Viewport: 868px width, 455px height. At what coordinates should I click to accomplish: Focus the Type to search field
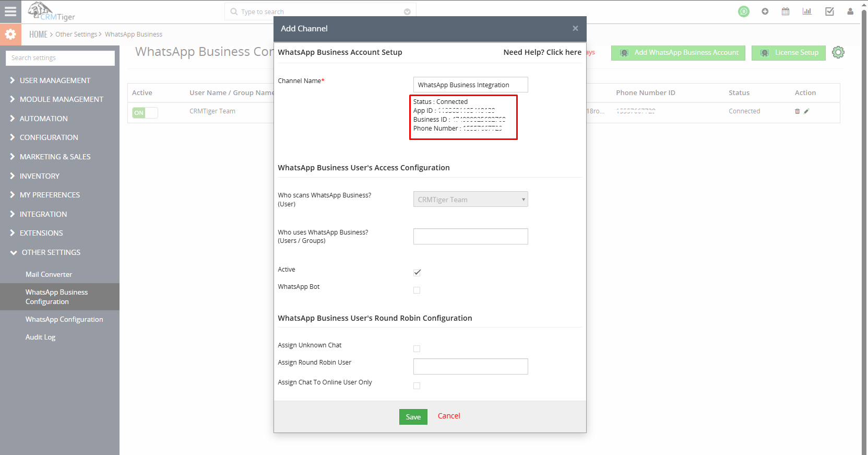click(320, 12)
